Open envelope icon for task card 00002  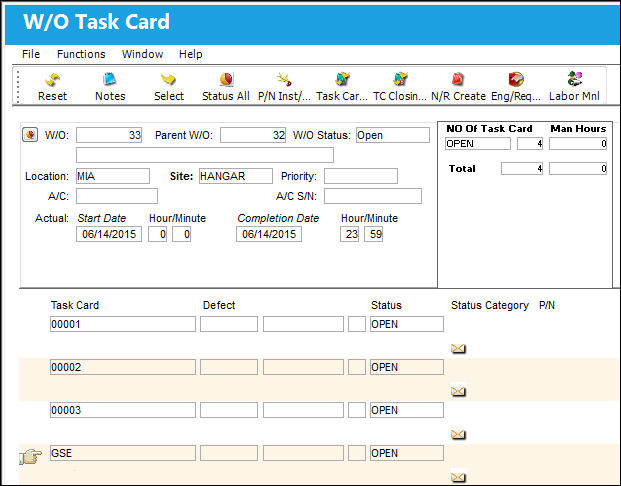tap(458, 391)
